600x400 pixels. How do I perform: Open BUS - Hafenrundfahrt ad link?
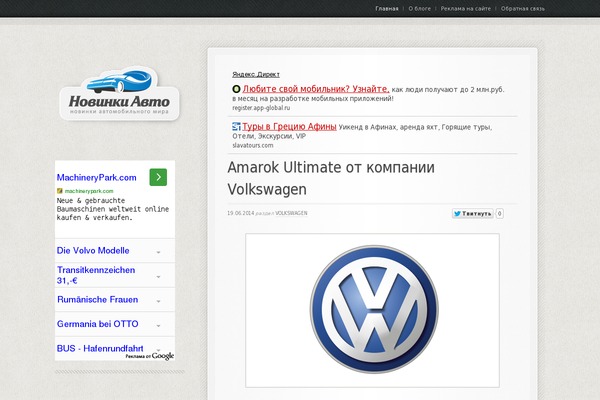tap(100, 348)
